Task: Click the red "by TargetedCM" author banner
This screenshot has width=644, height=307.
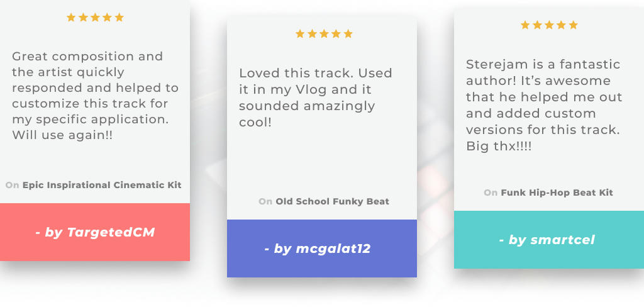Action: pos(95,232)
